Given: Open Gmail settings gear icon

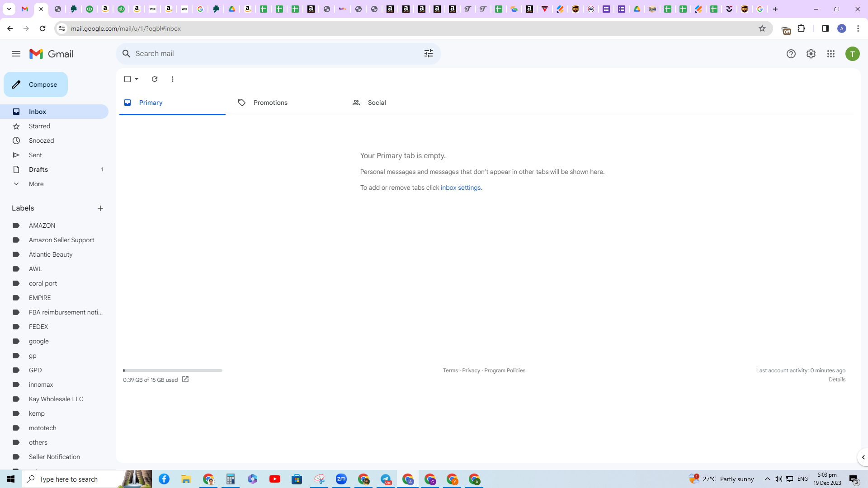Looking at the screenshot, I should coord(811,54).
